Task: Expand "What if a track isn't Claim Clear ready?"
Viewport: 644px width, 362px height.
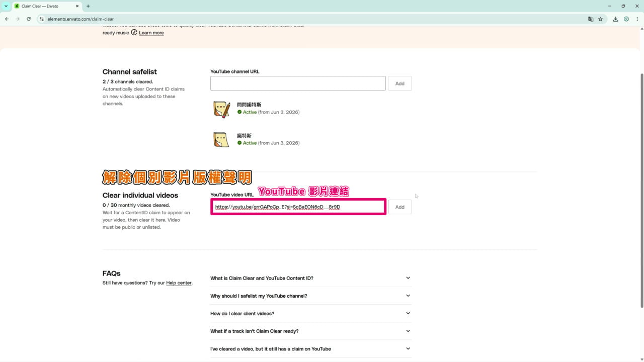Action: [311, 331]
